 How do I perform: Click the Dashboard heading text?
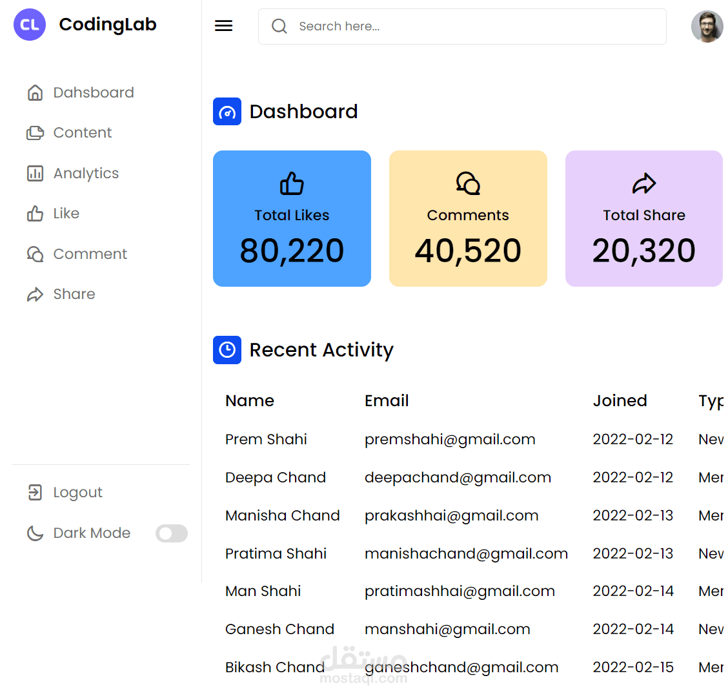[x=303, y=112]
